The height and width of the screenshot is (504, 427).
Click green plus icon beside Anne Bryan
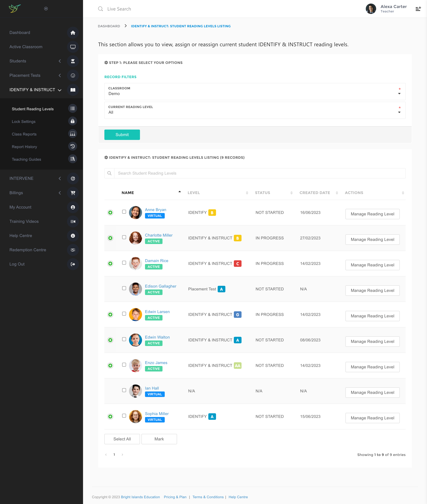tap(110, 212)
